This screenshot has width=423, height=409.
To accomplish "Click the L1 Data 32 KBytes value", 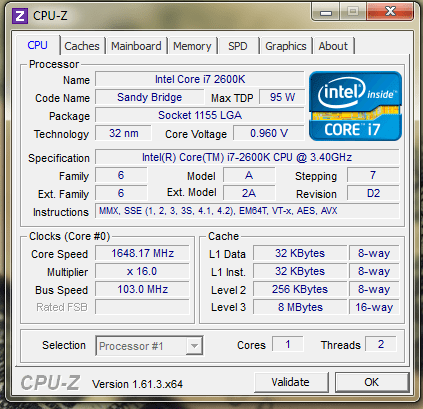I will coord(300,253).
